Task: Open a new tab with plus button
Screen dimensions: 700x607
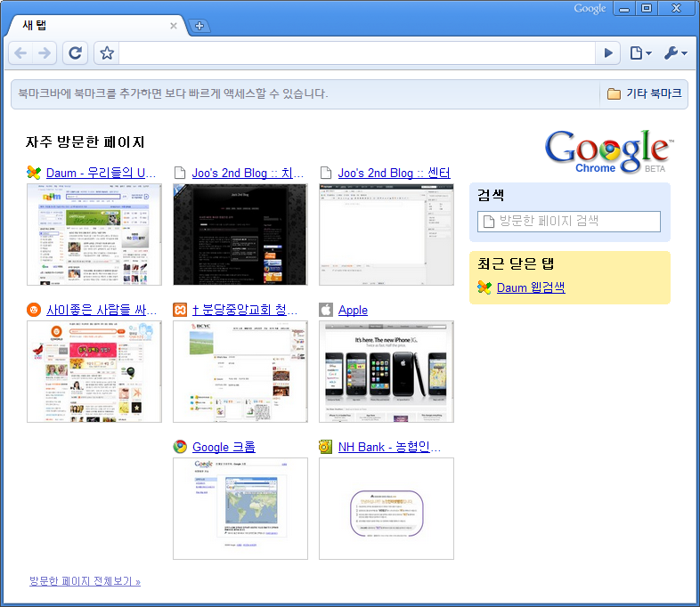Action: [199, 26]
